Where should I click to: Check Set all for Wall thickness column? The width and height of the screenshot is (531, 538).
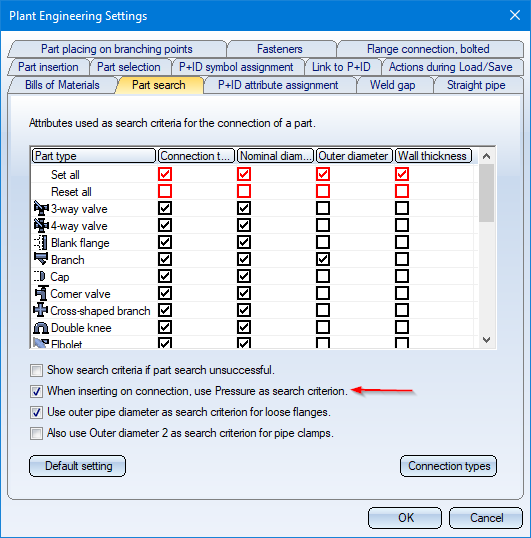tap(402, 174)
